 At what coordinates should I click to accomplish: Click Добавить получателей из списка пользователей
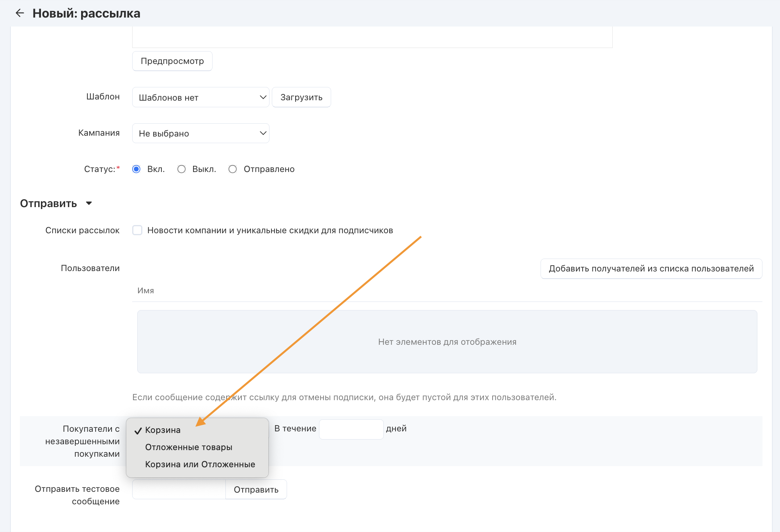[x=651, y=269]
